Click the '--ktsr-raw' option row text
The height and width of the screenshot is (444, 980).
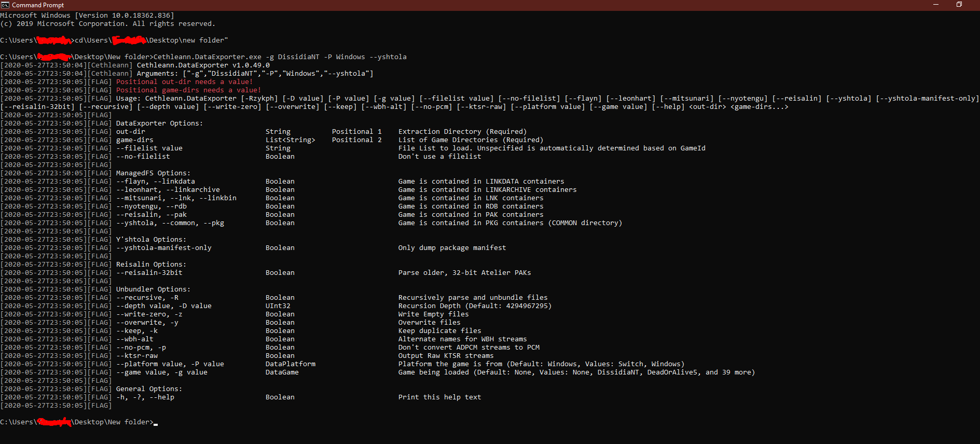pyautogui.click(x=137, y=356)
